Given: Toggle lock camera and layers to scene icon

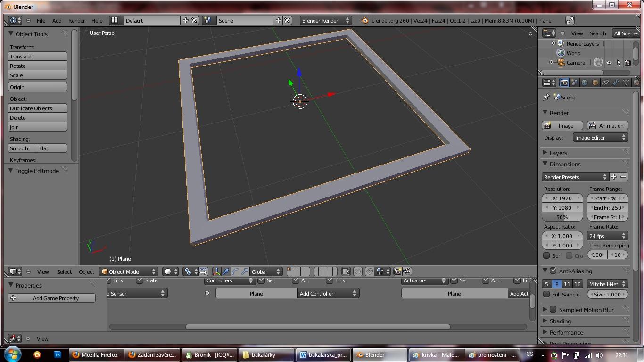Looking at the screenshot, I should pos(346,271).
